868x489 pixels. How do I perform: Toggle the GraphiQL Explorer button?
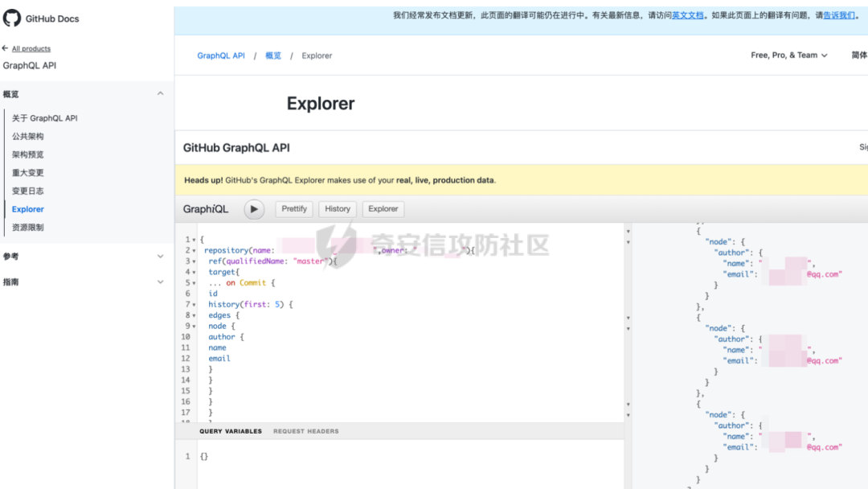383,209
